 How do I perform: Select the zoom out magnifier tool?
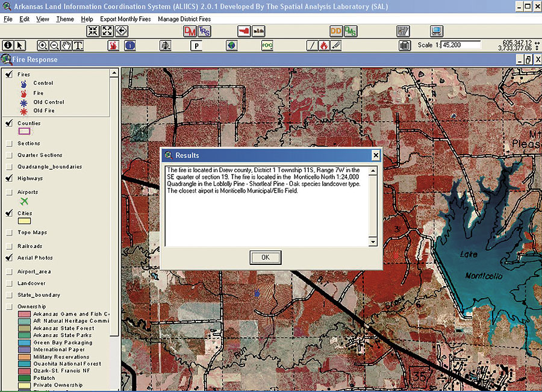click(54, 45)
